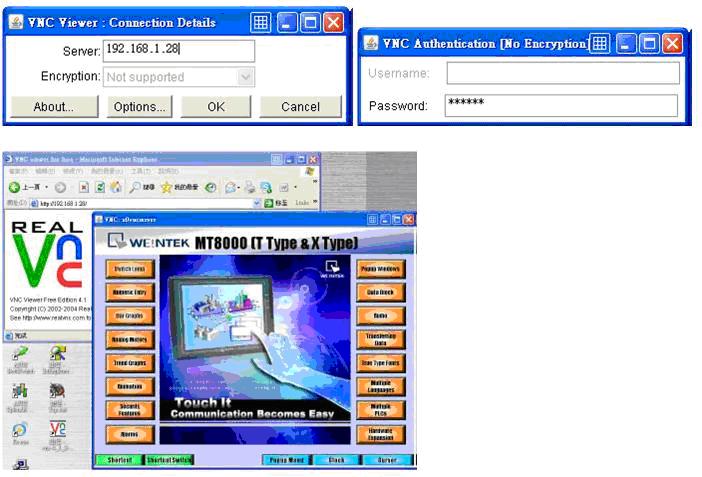The width and height of the screenshot is (702, 477).
Task: Open the Options... dialog button
Action: [x=139, y=107]
